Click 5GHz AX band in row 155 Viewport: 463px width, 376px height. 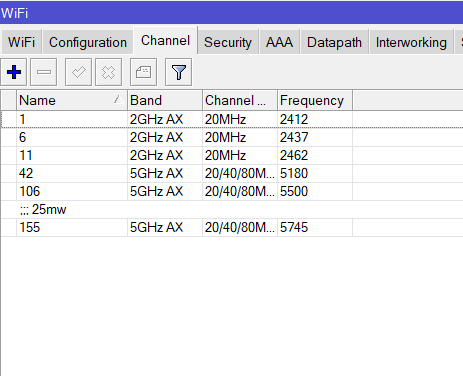coord(156,227)
